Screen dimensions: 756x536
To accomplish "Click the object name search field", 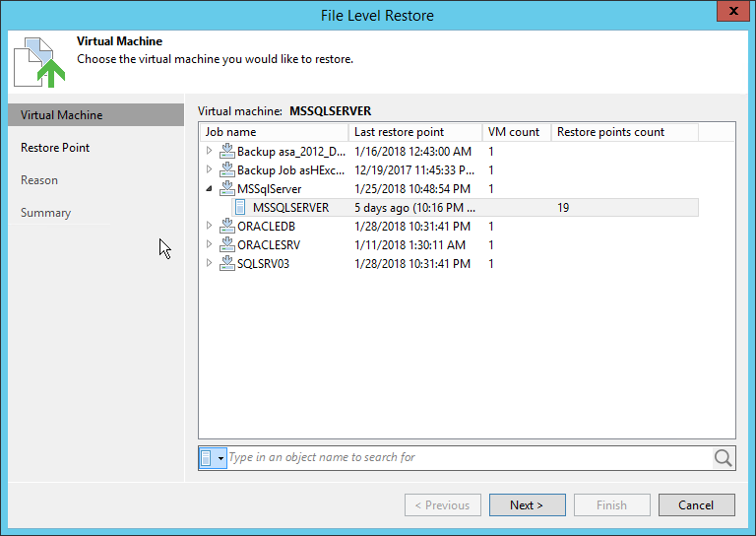I will pos(470,458).
